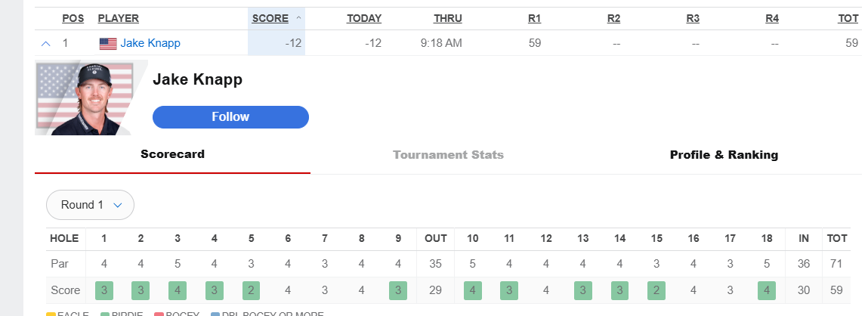Switch to Tournament Stats tab

click(448, 155)
